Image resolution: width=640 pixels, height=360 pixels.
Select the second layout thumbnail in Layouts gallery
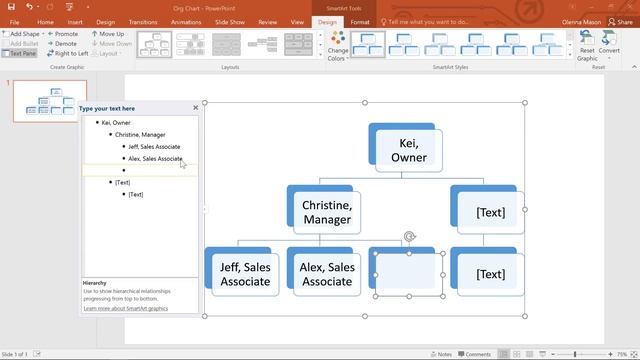190,44
